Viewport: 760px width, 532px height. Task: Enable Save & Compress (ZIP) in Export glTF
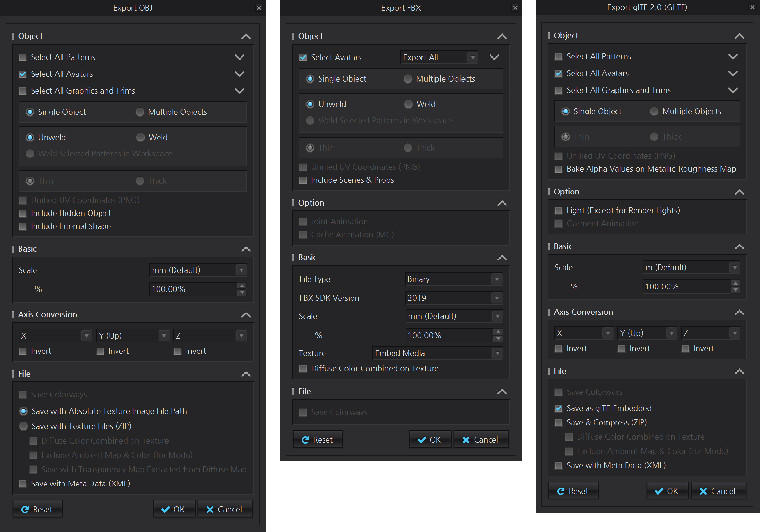[559, 422]
